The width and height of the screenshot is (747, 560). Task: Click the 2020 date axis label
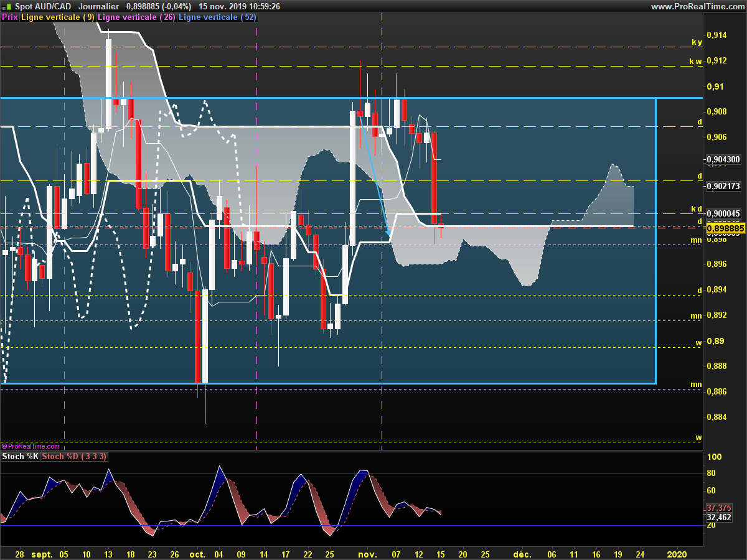tap(677, 554)
